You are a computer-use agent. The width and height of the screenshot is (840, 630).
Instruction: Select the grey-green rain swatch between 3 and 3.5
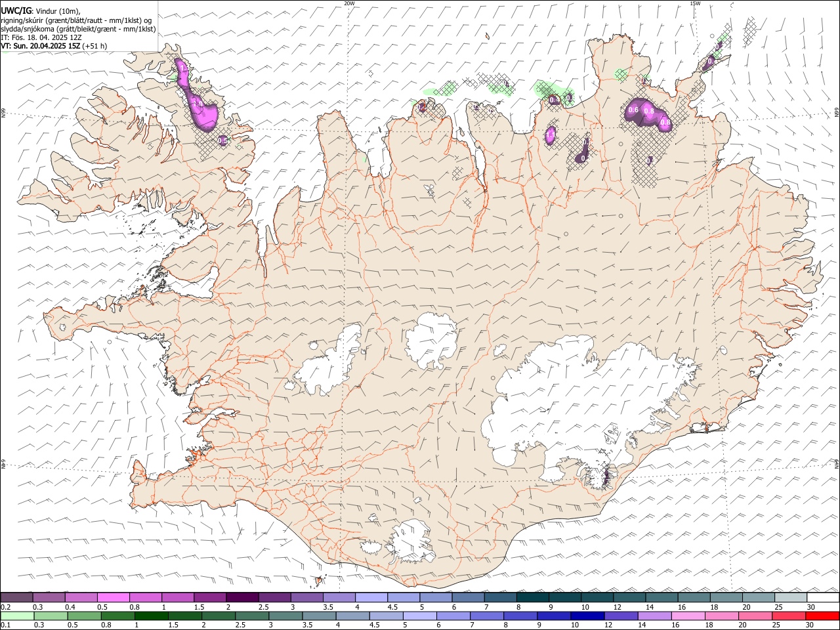pyautogui.click(x=285, y=616)
